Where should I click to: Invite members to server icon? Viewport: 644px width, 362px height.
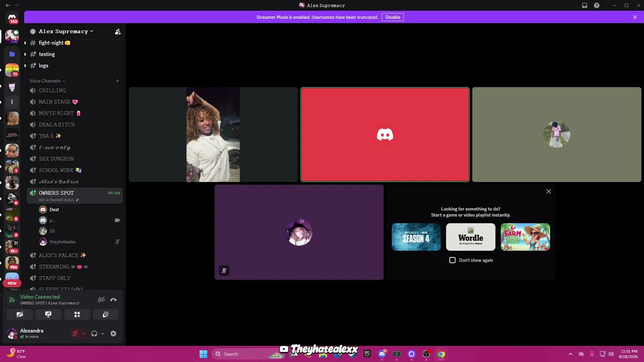(118, 31)
